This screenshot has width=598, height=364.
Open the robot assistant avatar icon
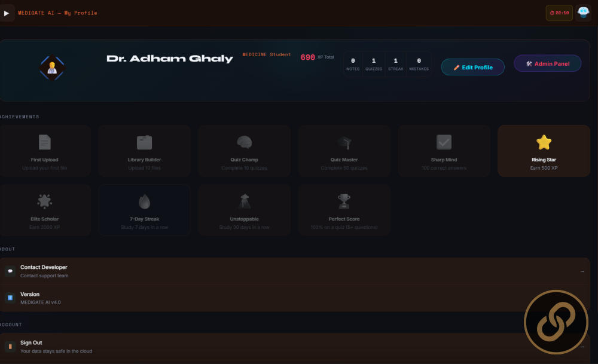[x=583, y=13]
